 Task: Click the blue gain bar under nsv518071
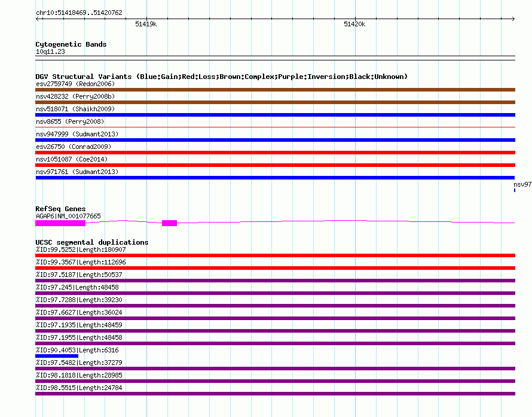[x=275, y=115]
